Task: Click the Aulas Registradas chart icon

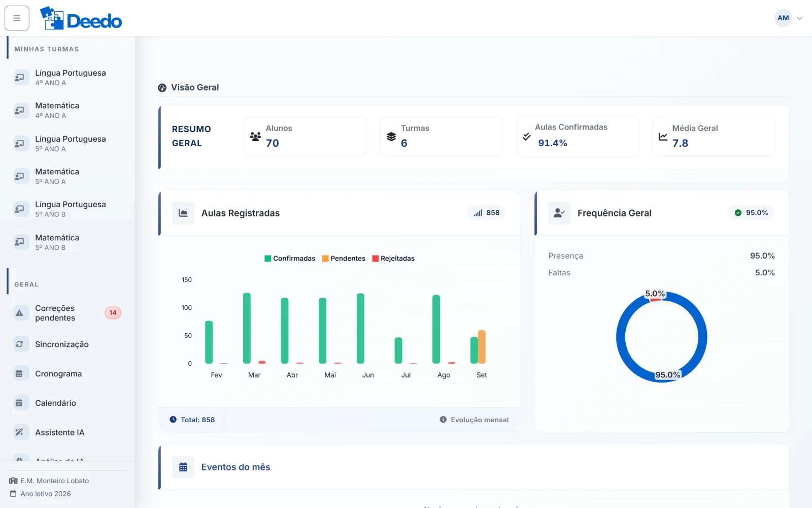Action: [x=183, y=213]
